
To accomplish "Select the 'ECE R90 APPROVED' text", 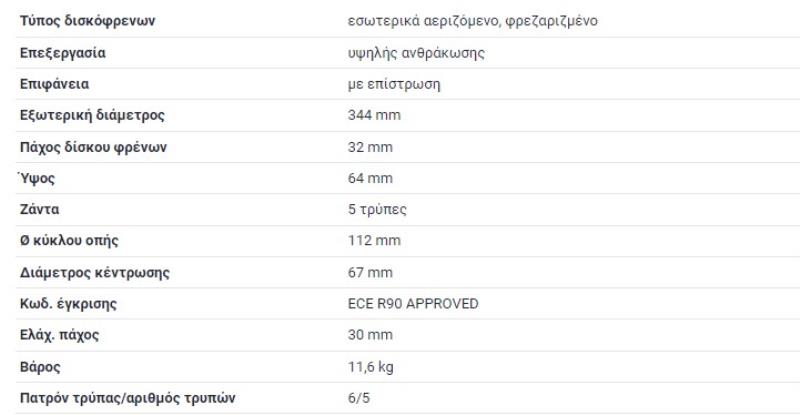I will (x=413, y=303).
